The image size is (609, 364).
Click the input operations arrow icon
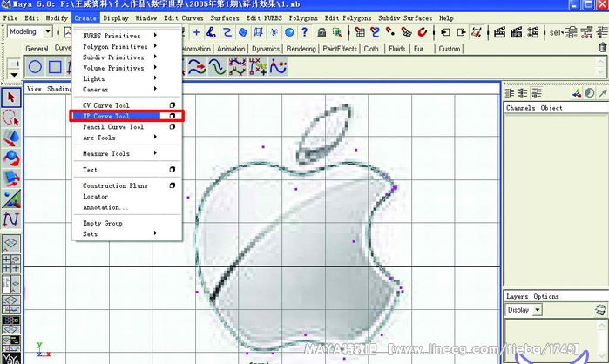(x=445, y=32)
